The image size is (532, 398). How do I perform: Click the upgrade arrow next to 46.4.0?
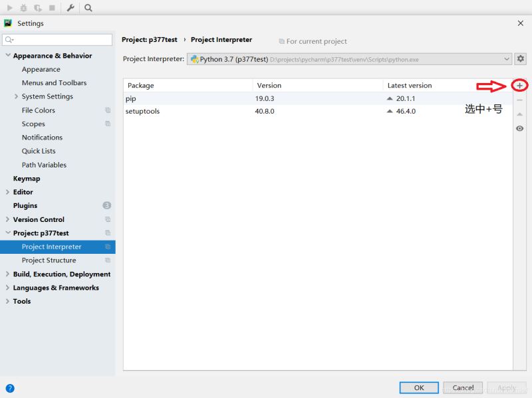390,111
